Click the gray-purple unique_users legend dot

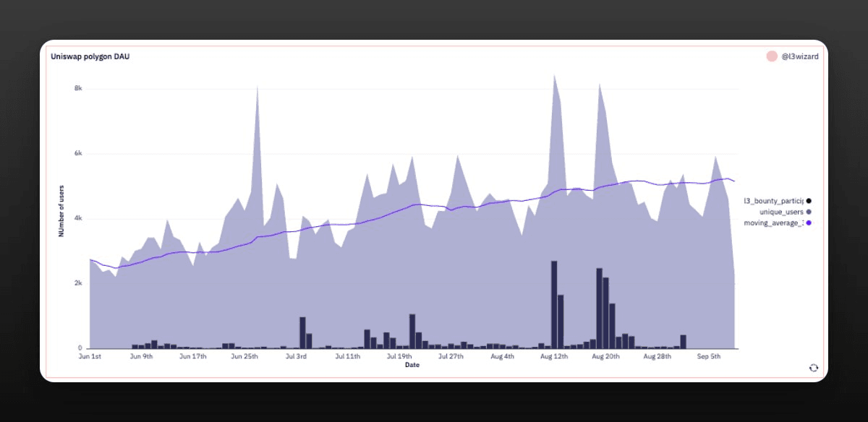point(809,212)
